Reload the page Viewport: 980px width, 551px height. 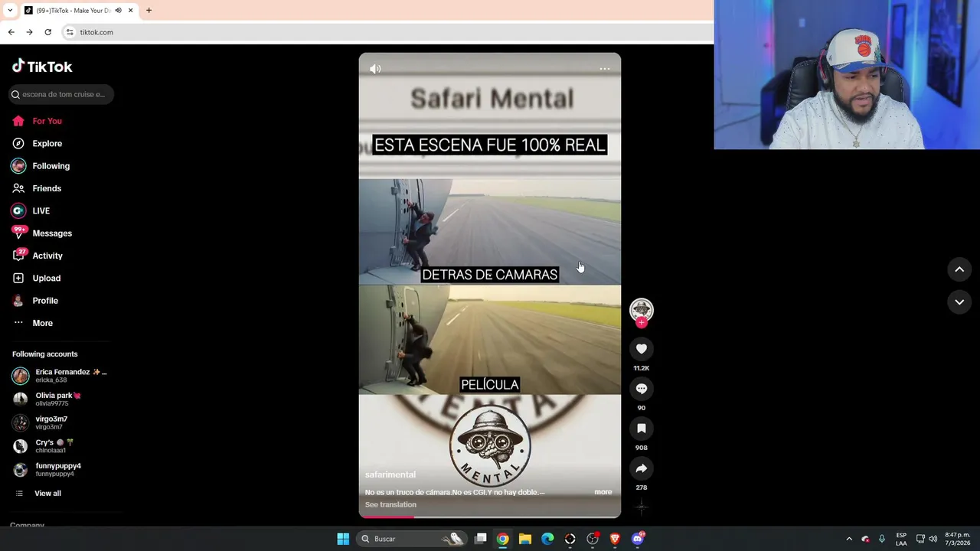[x=47, y=32]
